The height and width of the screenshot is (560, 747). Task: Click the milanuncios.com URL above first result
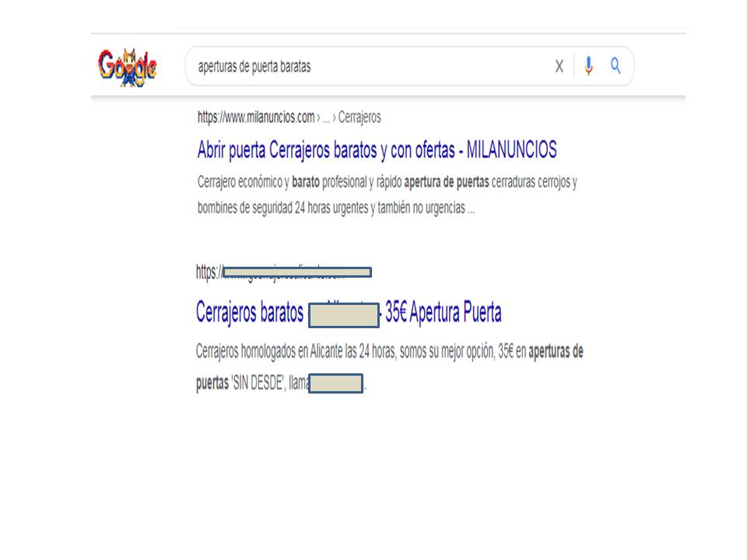[x=256, y=117]
